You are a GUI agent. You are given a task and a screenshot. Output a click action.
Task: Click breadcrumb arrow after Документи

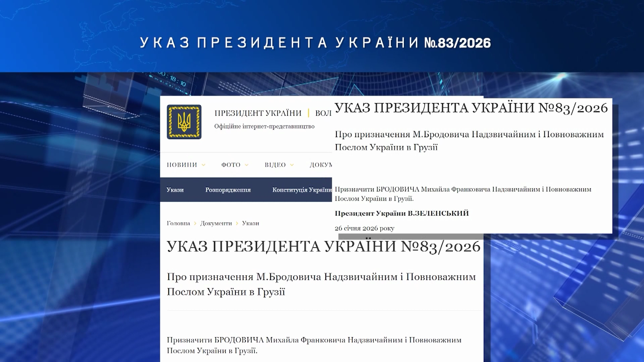coord(237,223)
